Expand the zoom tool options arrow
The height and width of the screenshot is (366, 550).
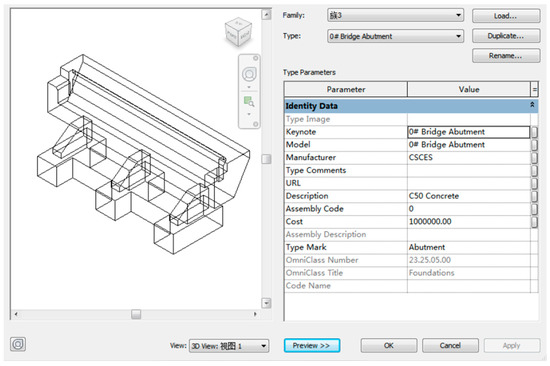[249, 114]
